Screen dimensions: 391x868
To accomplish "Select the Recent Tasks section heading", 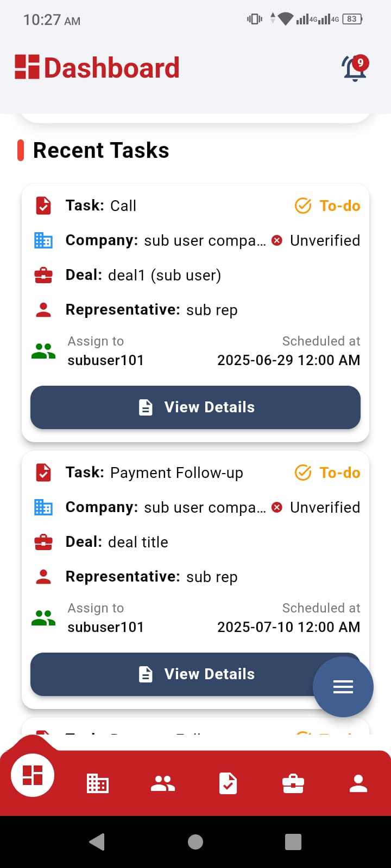I will [101, 150].
